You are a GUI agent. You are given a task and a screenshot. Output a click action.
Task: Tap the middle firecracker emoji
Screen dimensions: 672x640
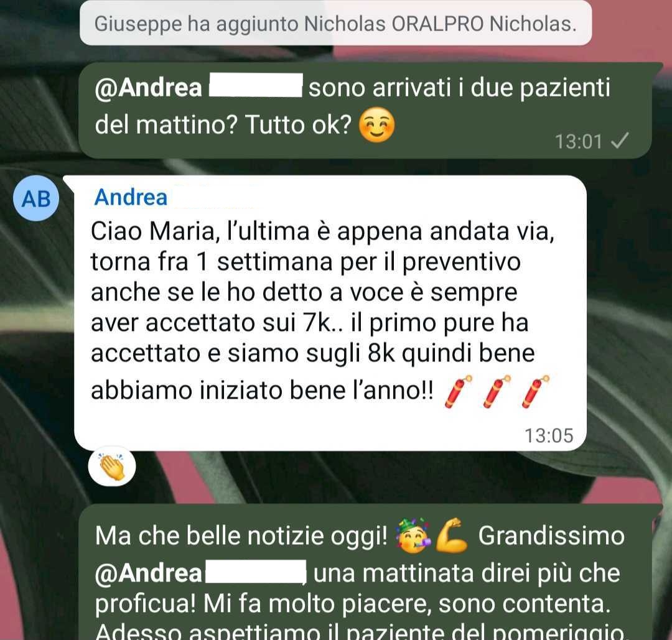497,392
